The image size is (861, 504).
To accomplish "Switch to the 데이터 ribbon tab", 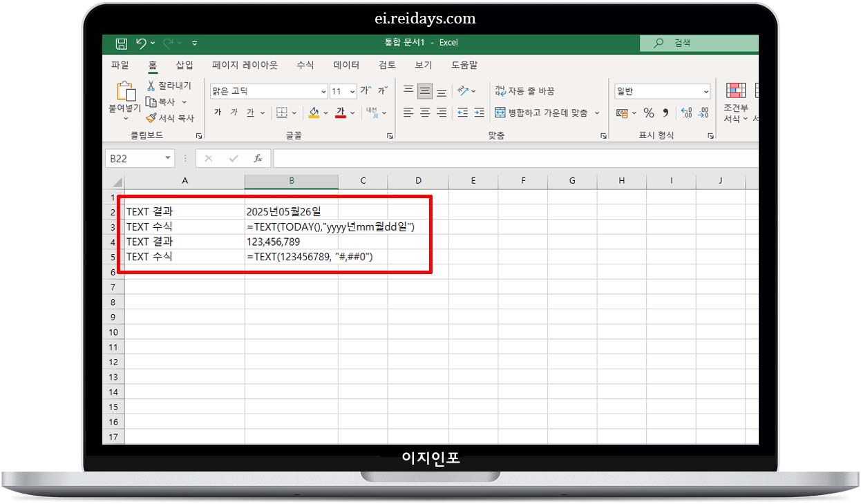I will click(x=346, y=65).
